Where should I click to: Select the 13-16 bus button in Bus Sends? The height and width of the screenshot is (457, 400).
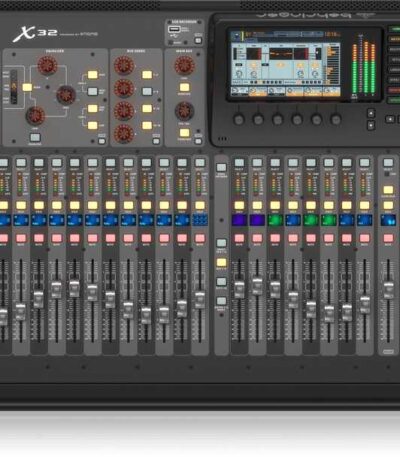(x=147, y=125)
